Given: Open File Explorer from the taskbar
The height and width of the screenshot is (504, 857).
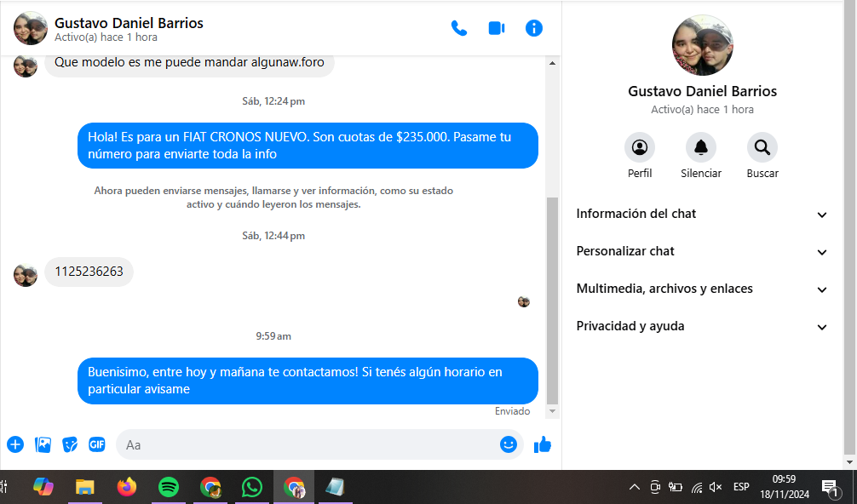Looking at the screenshot, I should pyautogui.click(x=84, y=486).
